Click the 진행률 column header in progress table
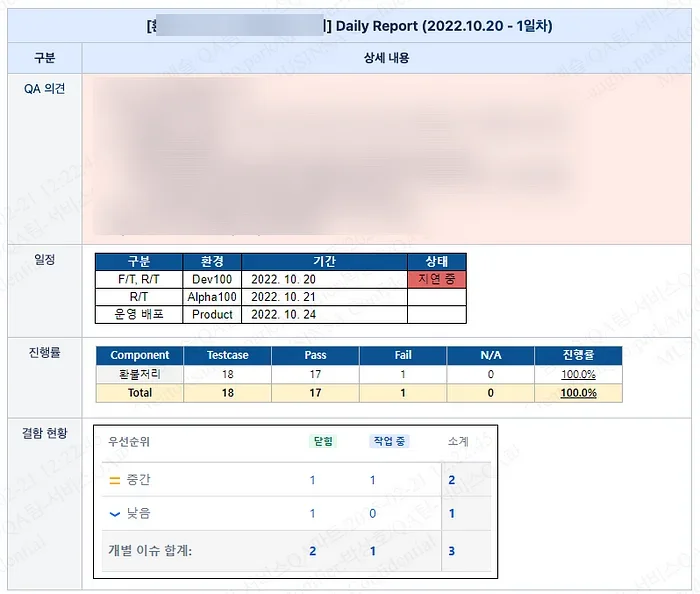 point(578,355)
